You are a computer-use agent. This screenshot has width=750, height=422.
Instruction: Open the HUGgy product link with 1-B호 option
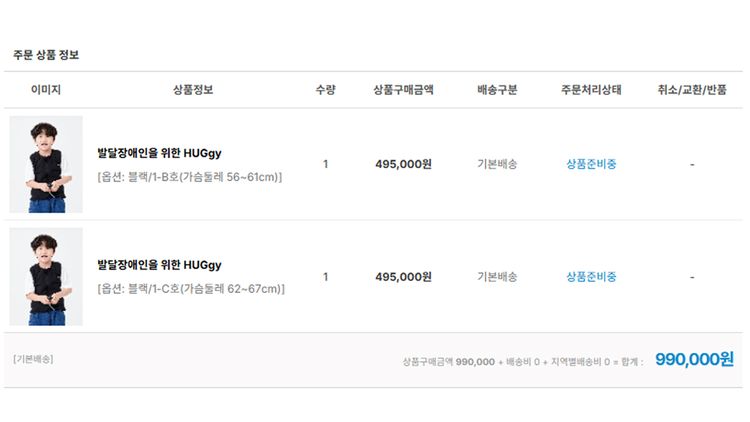coord(159,153)
